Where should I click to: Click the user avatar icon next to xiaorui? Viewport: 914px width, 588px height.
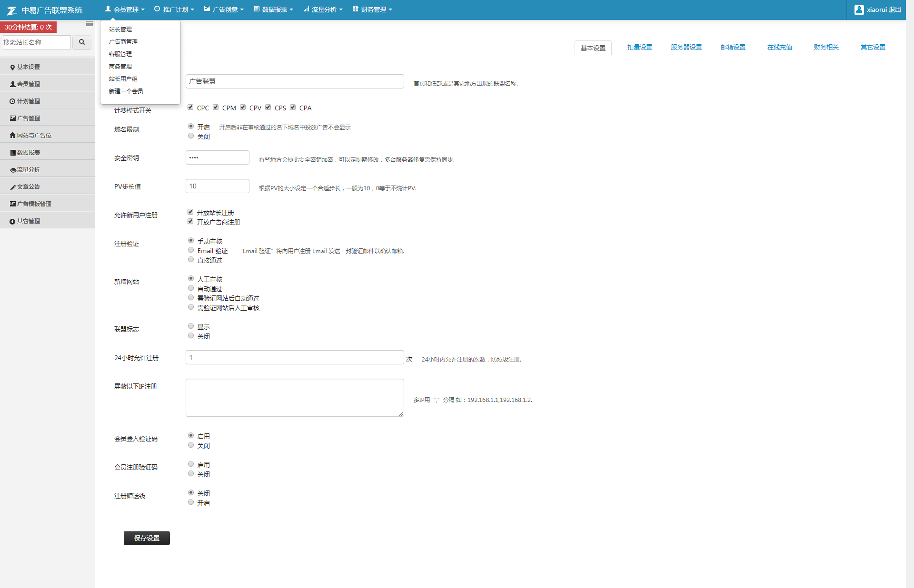tap(859, 10)
